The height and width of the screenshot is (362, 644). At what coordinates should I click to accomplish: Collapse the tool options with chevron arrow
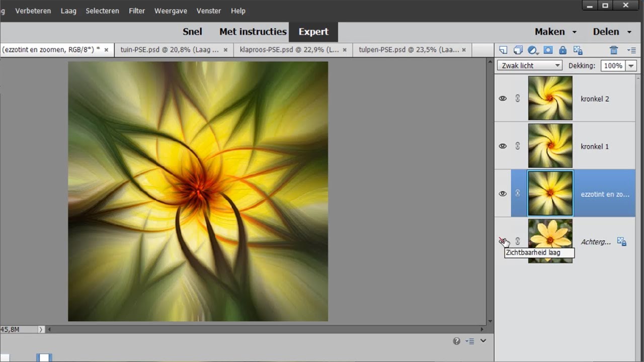483,341
